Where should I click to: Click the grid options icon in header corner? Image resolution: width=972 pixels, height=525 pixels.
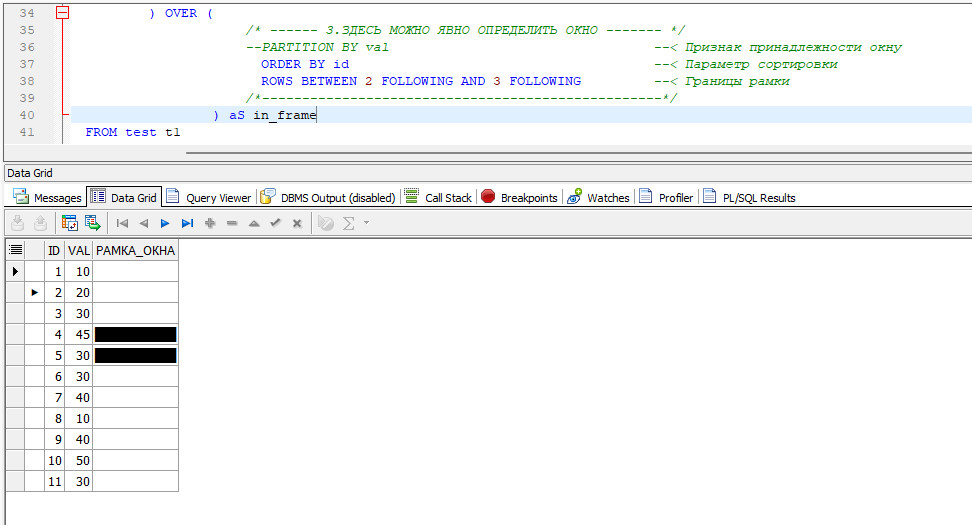(15, 250)
